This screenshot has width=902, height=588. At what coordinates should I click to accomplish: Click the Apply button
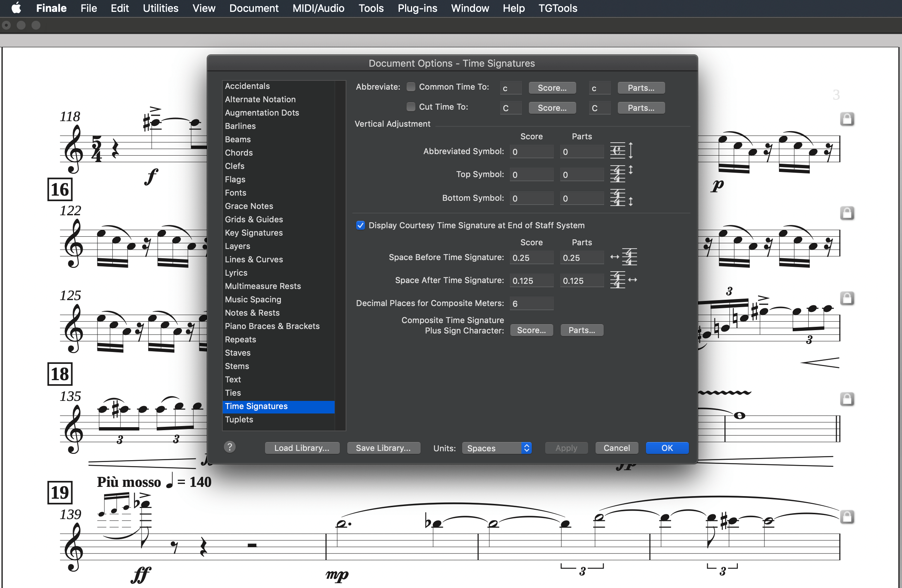click(566, 448)
